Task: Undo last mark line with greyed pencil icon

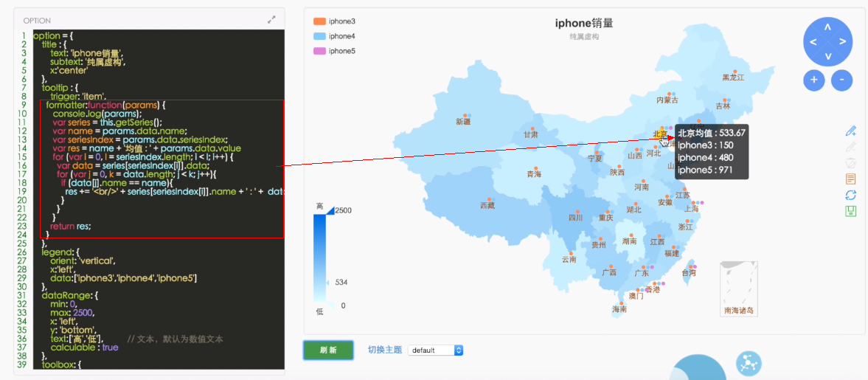Action: pyautogui.click(x=851, y=148)
